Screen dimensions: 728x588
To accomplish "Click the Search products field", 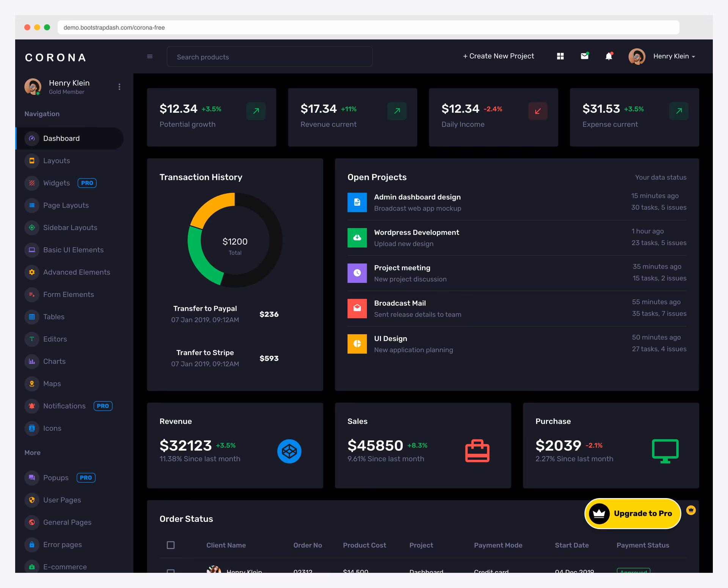I will coord(270,57).
